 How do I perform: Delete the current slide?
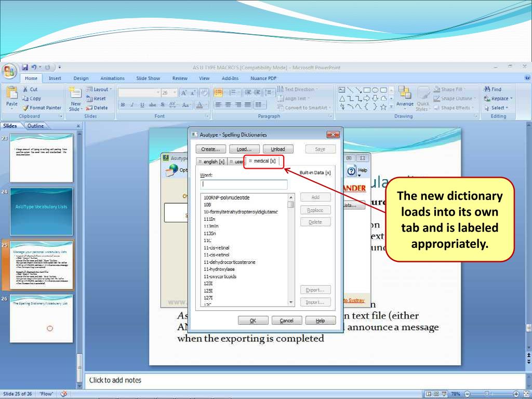[97, 108]
